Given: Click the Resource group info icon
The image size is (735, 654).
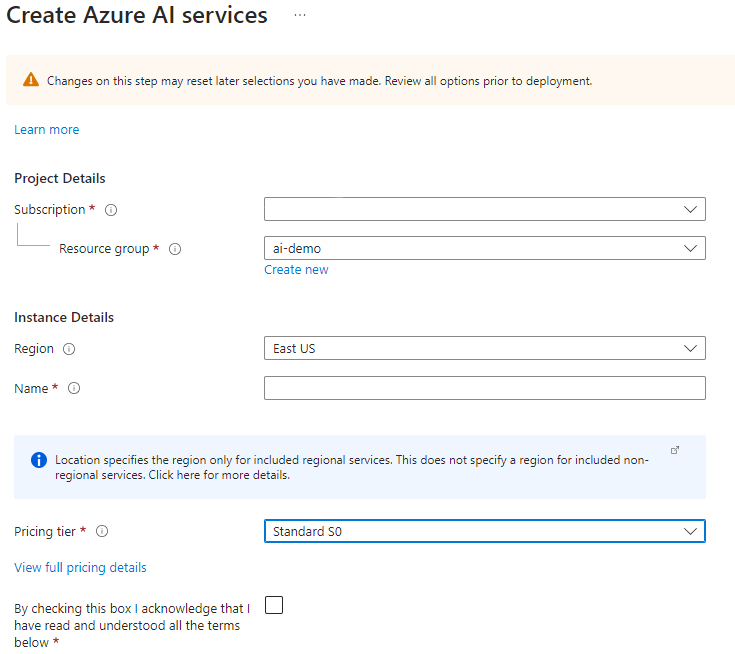Looking at the screenshot, I should click(x=175, y=249).
